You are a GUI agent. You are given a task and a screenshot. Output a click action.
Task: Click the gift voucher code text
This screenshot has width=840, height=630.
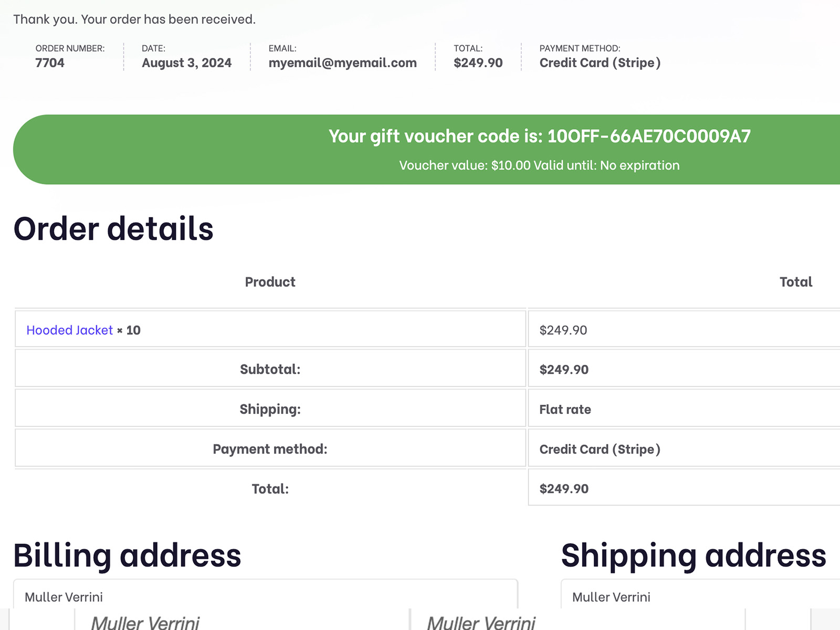point(539,136)
